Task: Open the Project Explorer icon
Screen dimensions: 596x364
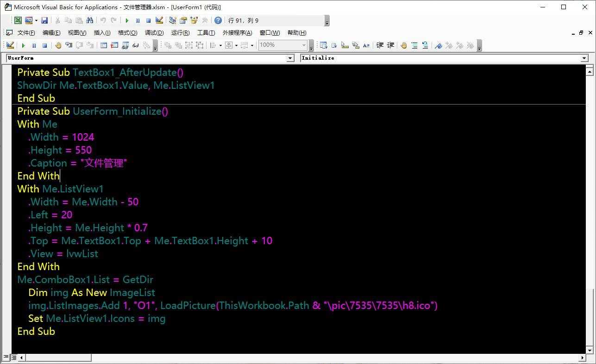Action: [173, 20]
